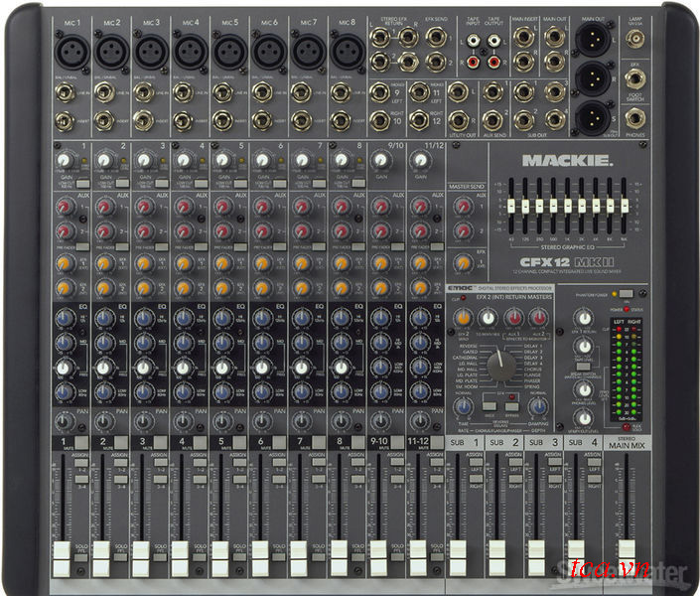Click the orange EFX 2 return master knob
This screenshot has width=700, height=596.
click(463, 318)
